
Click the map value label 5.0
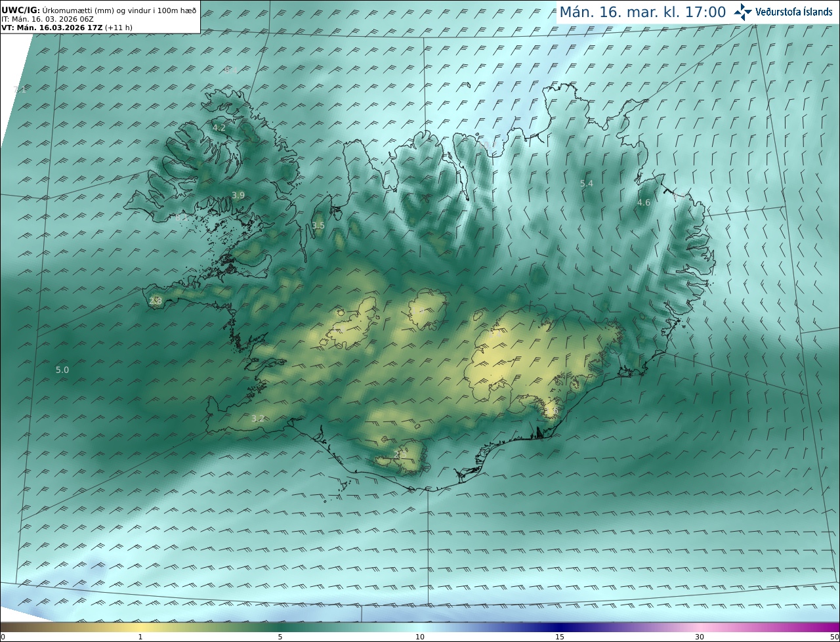pyautogui.click(x=62, y=370)
